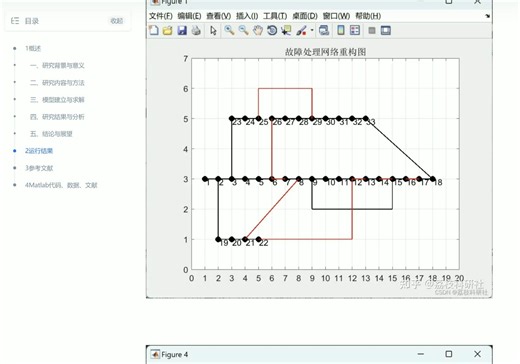Open the 查看(V) menu

coord(219,16)
